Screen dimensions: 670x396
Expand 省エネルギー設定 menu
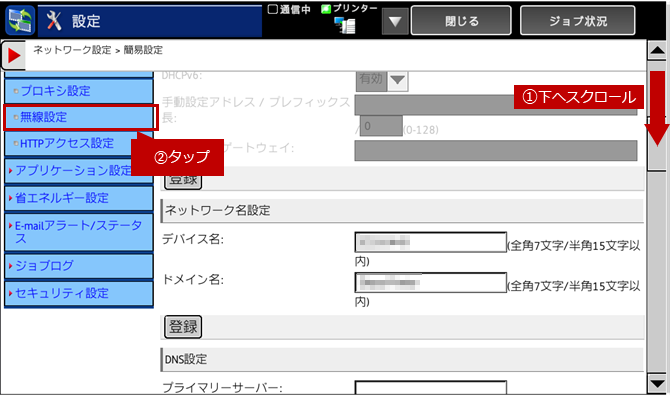click(79, 198)
